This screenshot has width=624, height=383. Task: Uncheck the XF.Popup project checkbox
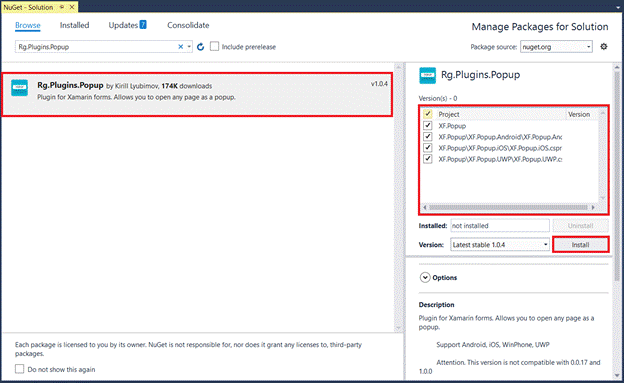pos(427,125)
